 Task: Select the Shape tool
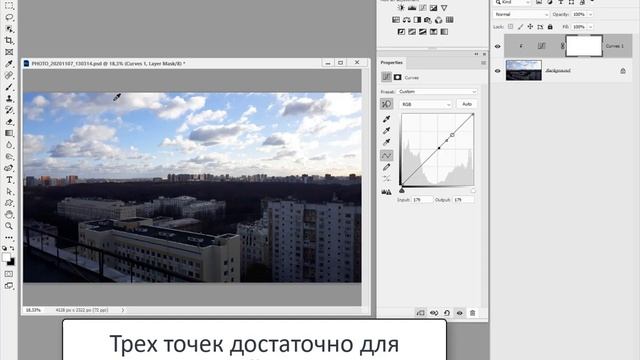pyautogui.click(x=9, y=203)
